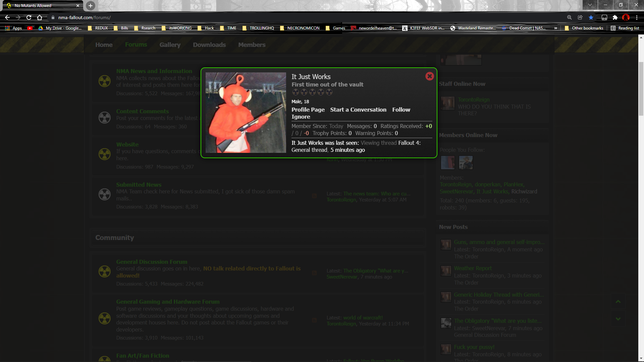The image size is (644, 362).
Task: Open the K3FEF WebSDR bookmark
Action: click(424, 28)
